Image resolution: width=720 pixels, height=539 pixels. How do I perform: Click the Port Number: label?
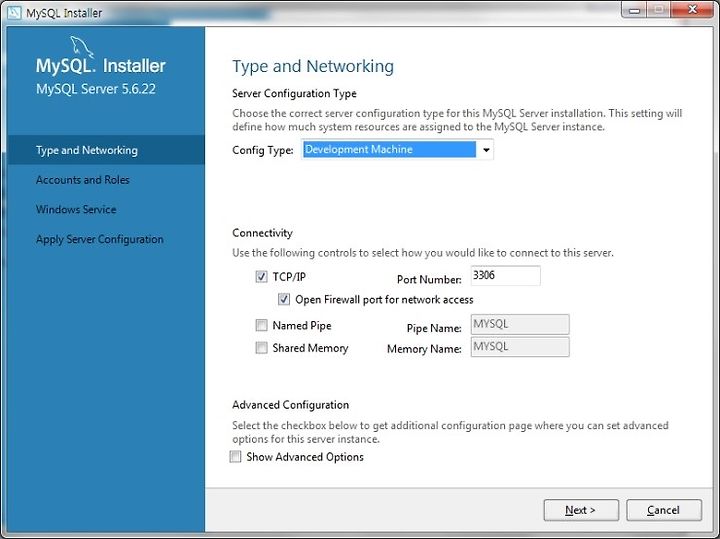pos(429,280)
